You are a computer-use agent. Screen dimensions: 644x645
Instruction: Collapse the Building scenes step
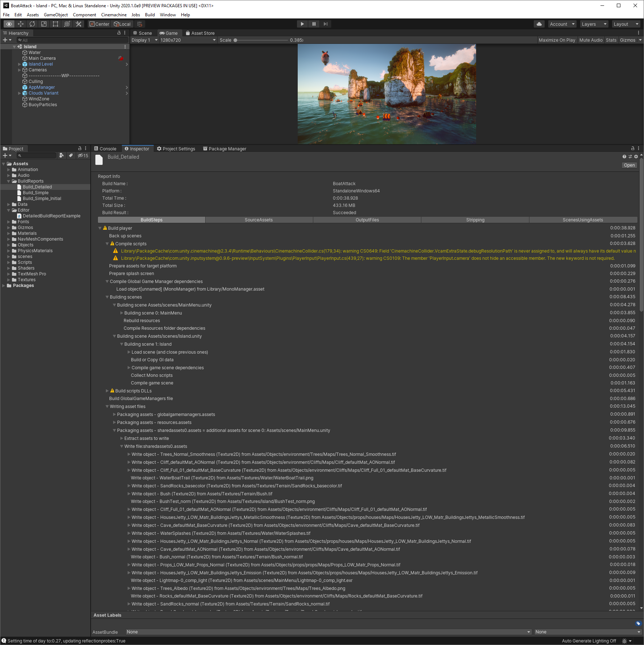107,297
